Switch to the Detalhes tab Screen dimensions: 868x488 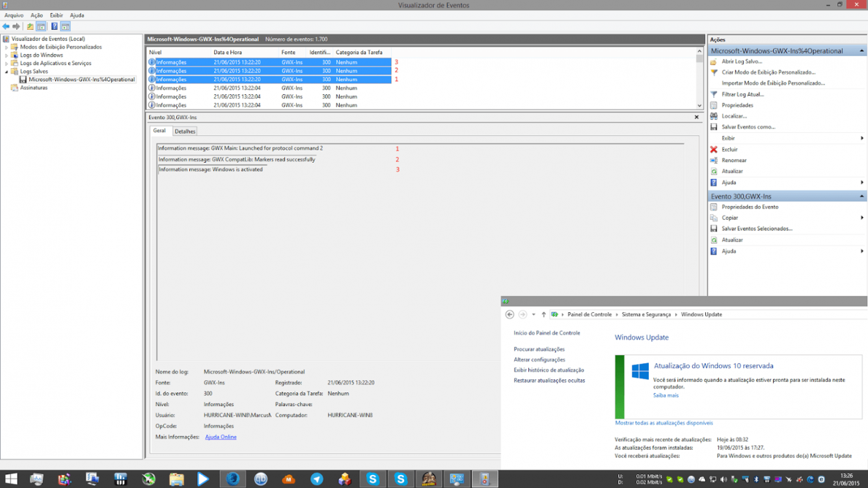[185, 131]
